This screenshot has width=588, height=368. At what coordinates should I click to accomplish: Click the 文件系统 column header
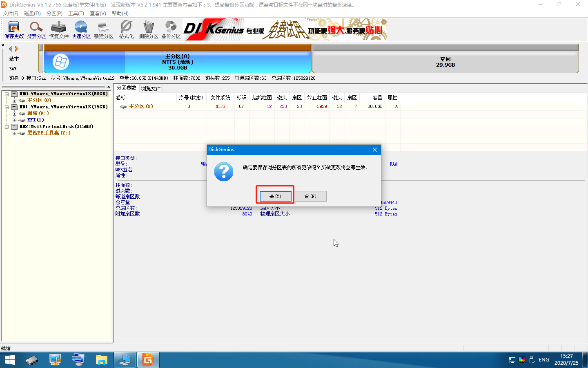[220, 98]
